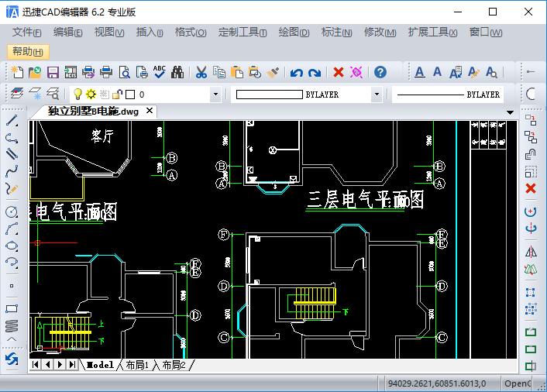
Task: Click layer color square box
Action: tap(130, 95)
